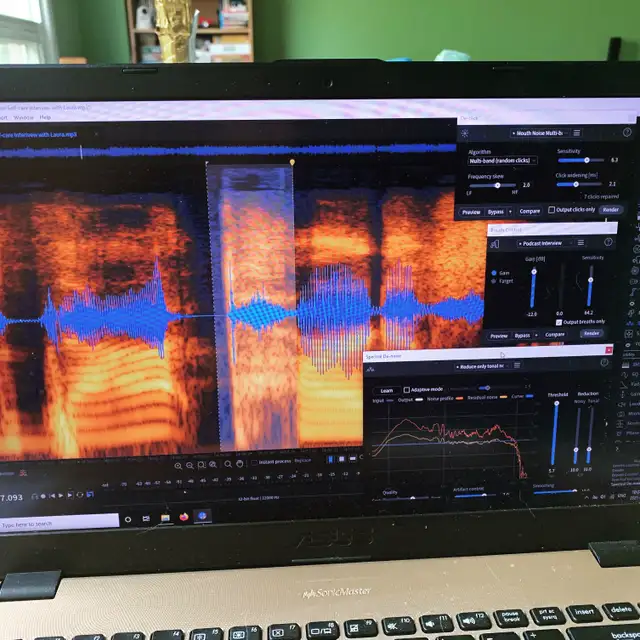Screen dimensions: 640x640
Task: Click Preview in the De-click module
Action: coord(471,212)
